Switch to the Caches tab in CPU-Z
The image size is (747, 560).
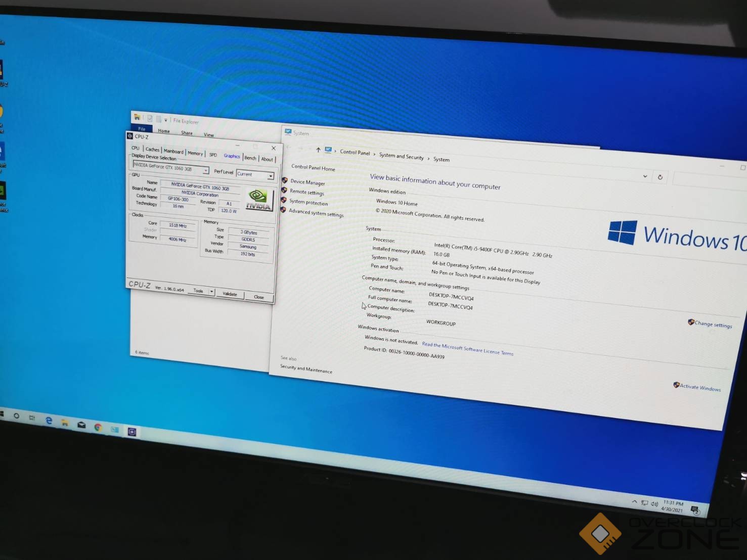152,149
